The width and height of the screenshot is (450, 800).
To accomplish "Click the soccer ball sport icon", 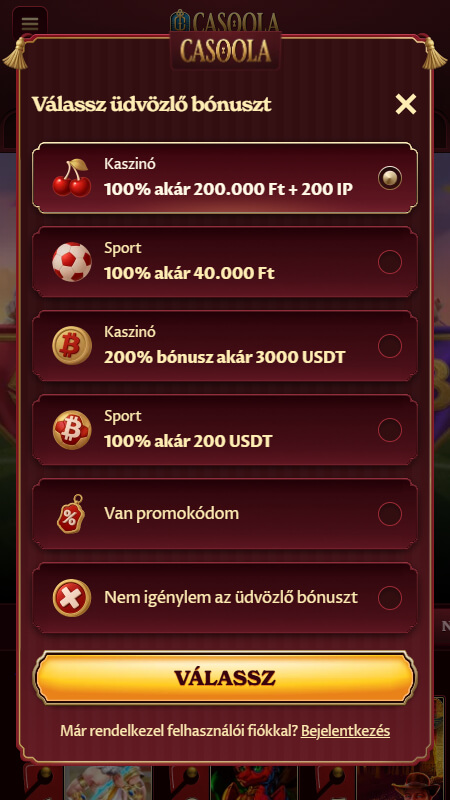I will coord(72,262).
